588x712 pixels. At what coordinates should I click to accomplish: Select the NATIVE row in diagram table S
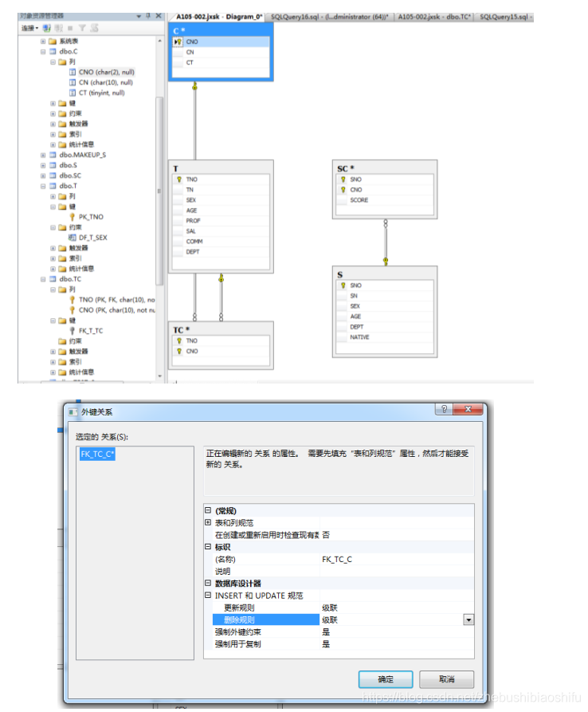click(x=385, y=337)
